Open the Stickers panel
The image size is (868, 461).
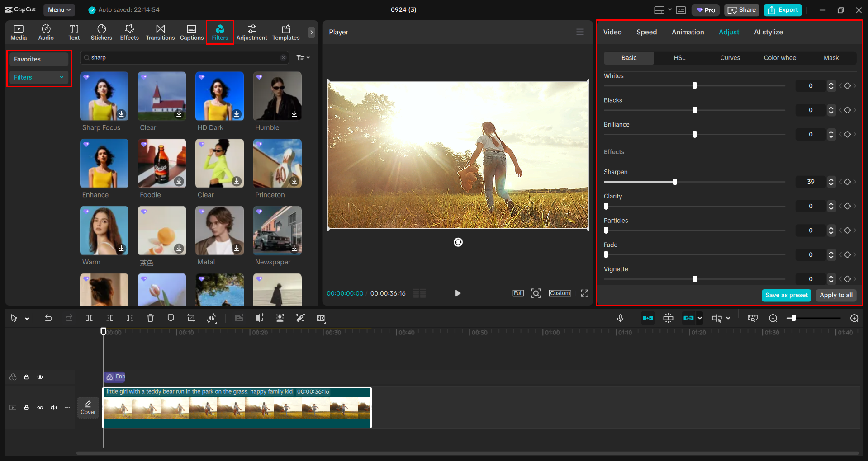[101, 32]
